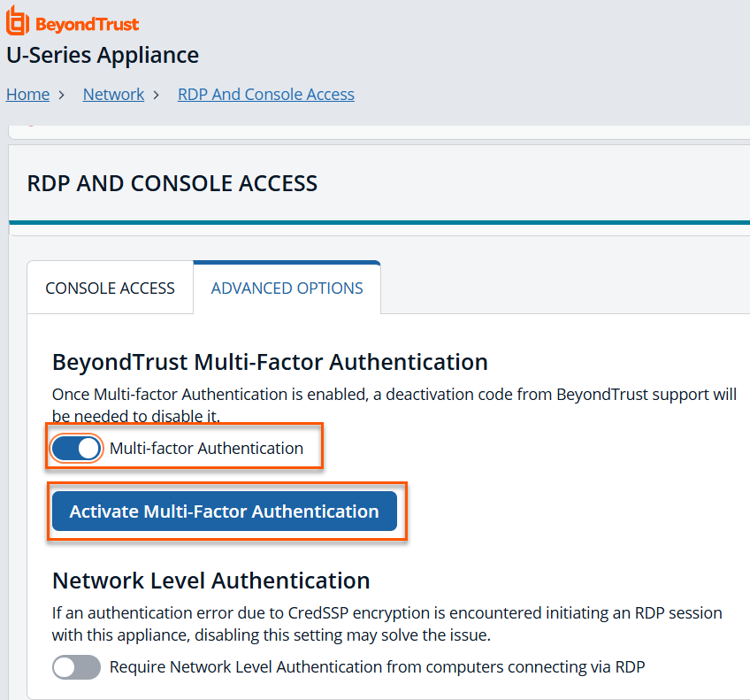Click the deactivation code description text
Image resolution: width=750 pixels, height=700 pixels.
tap(394, 404)
